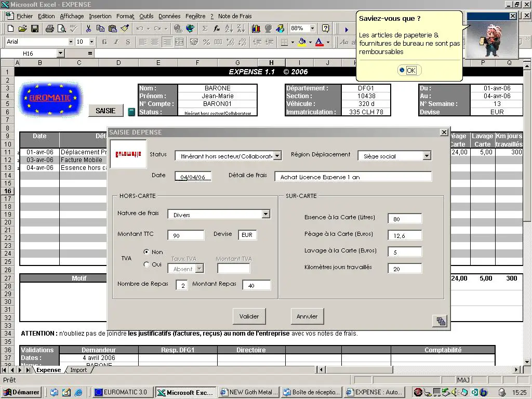
Task: Open the Taux TVA dropdown
Action: 199,269
